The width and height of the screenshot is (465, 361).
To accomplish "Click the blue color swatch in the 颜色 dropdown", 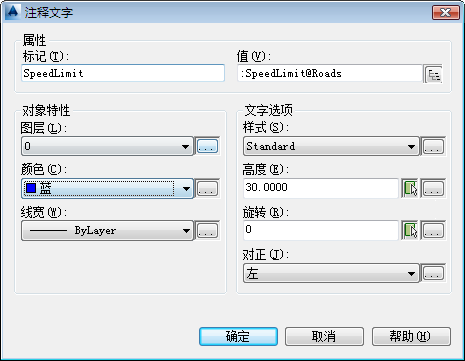I will (31, 188).
